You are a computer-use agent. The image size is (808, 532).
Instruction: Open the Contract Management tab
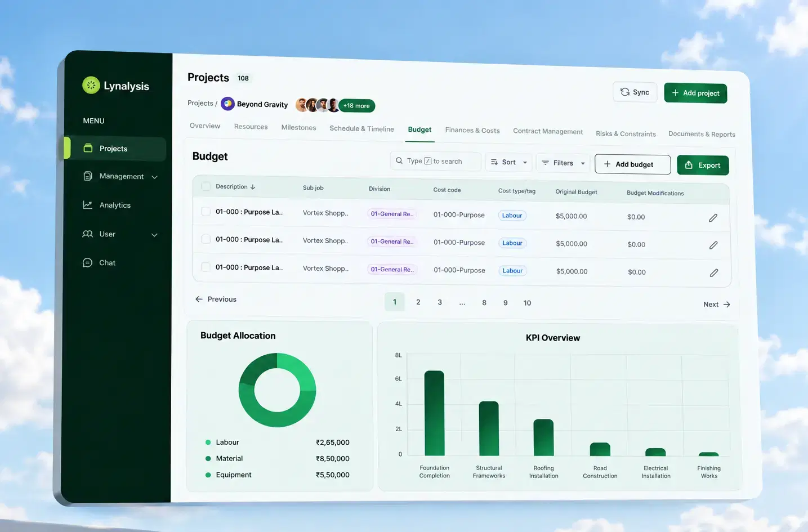coord(548,132)
